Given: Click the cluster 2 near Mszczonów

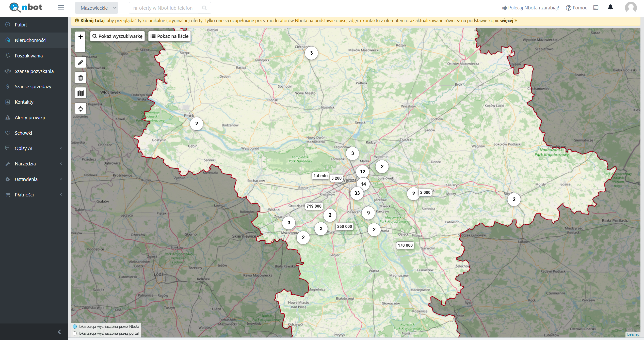Looking at the screenshot, I should 303,238.
